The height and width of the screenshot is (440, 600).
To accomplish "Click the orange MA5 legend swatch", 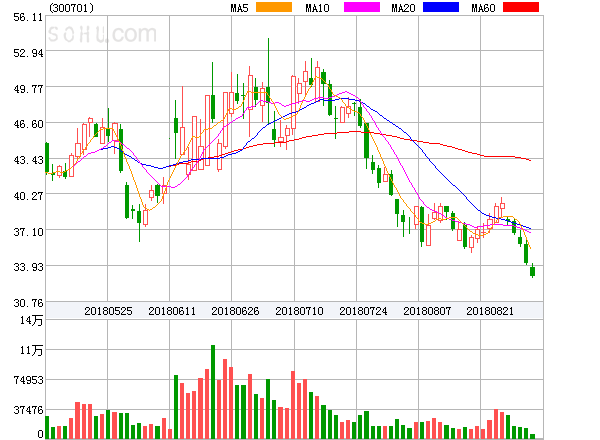I will point(274,7).
